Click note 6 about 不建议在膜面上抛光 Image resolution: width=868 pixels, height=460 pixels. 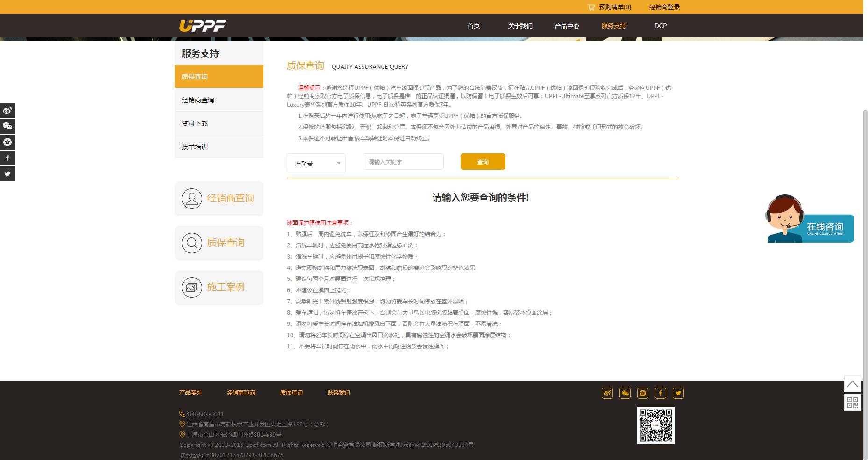[319, 290]
